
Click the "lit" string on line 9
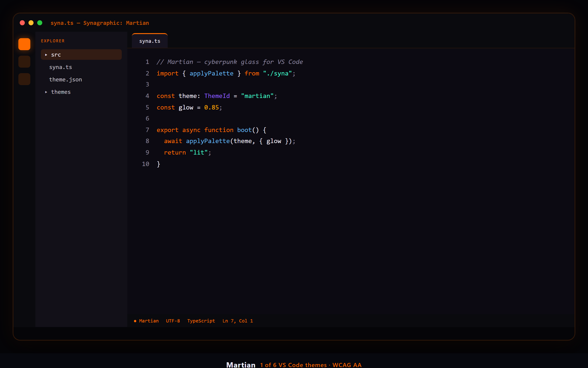198,152
